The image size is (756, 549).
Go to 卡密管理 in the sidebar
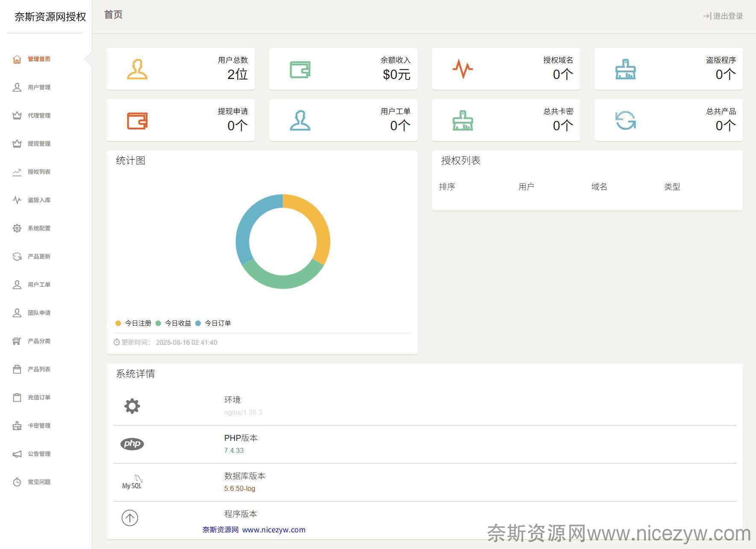[39, 426]
